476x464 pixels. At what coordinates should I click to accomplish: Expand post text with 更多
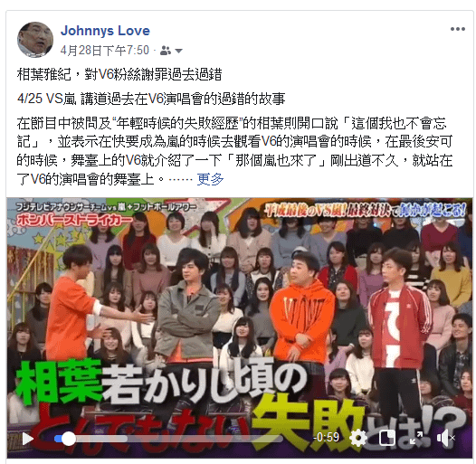(210, 179)
